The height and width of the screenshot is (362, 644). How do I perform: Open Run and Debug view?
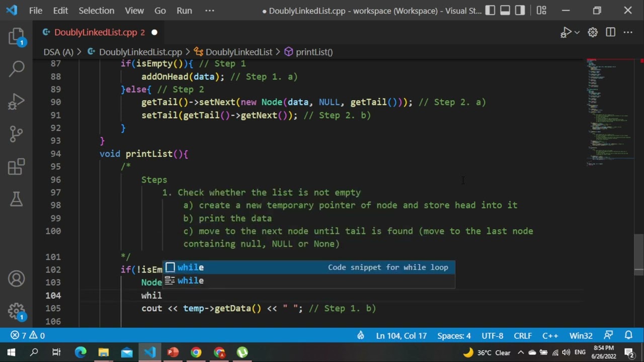pyautogui.click(x=17, y=102)
